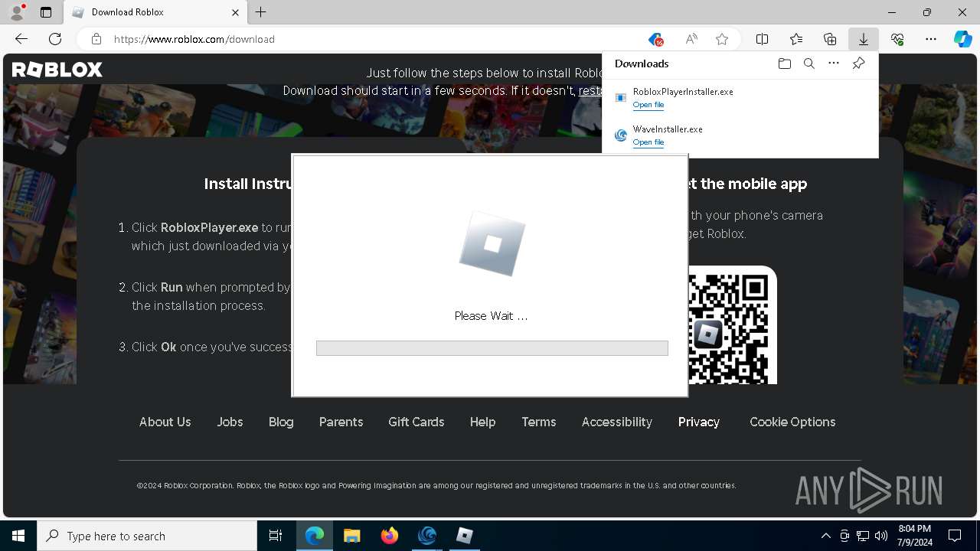Close the Download Roblox tab
980x551 pixels.
coord(235,12)
